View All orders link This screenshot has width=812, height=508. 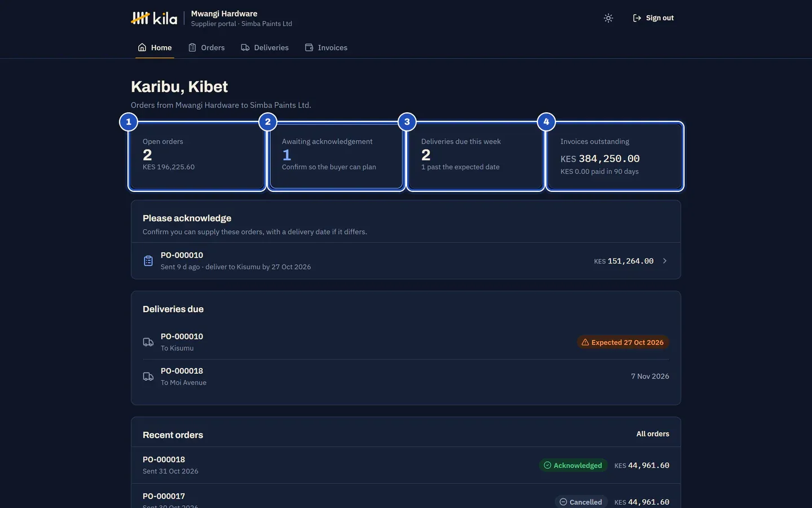coord(653,433)
